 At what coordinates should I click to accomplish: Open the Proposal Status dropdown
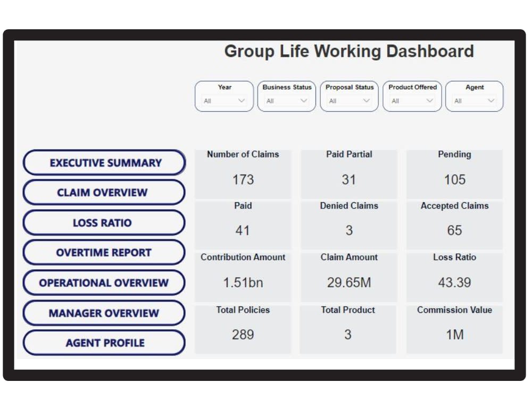pyautogui.click(x=348, y=99)
